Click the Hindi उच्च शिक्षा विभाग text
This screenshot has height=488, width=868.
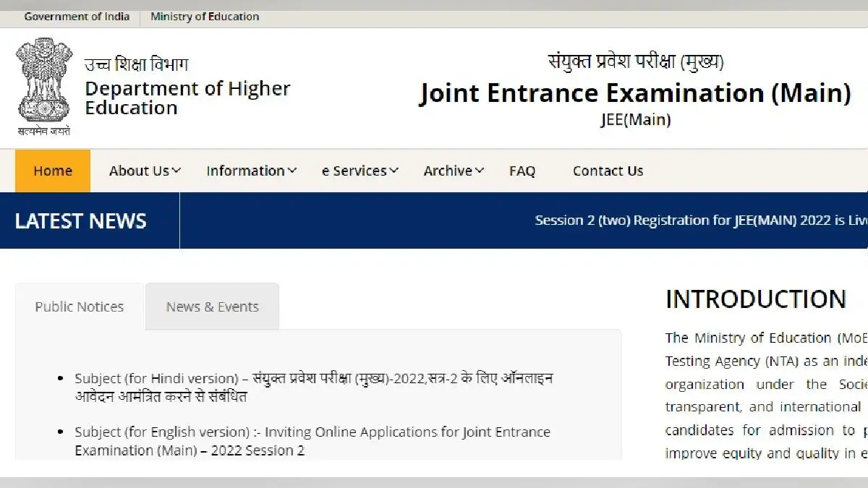[x=137, y=64]
